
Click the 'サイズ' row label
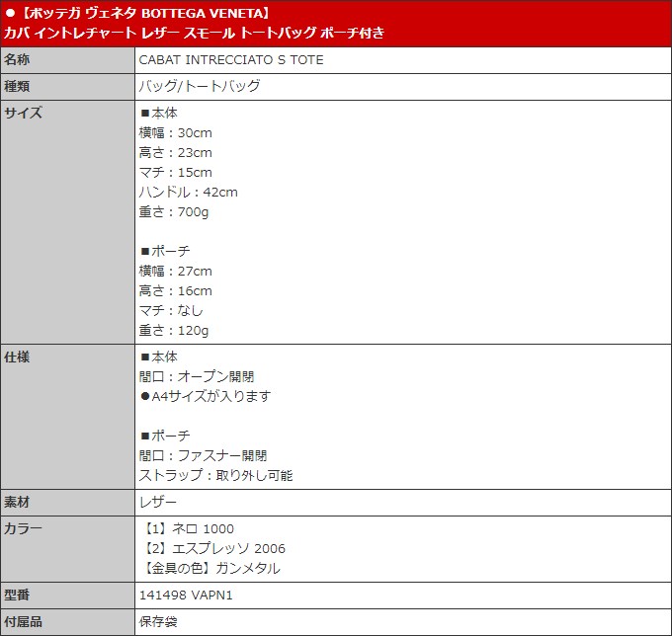23,113
